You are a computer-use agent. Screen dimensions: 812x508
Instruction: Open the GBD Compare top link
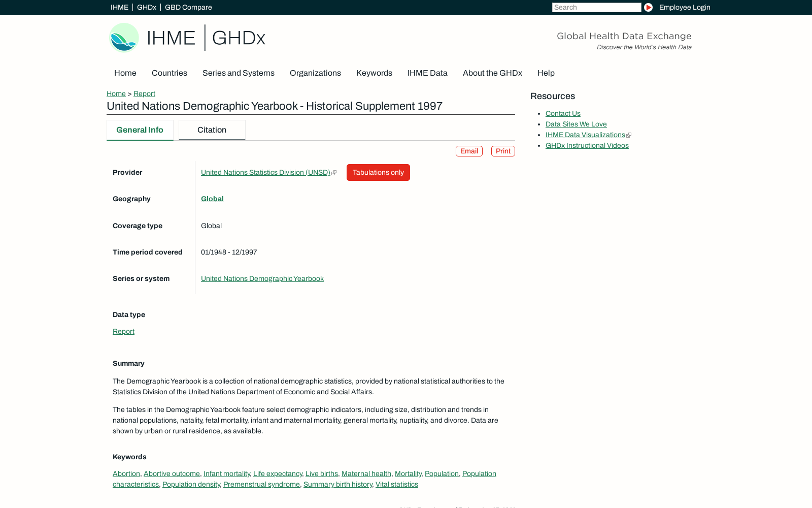(x=188, y=7)
